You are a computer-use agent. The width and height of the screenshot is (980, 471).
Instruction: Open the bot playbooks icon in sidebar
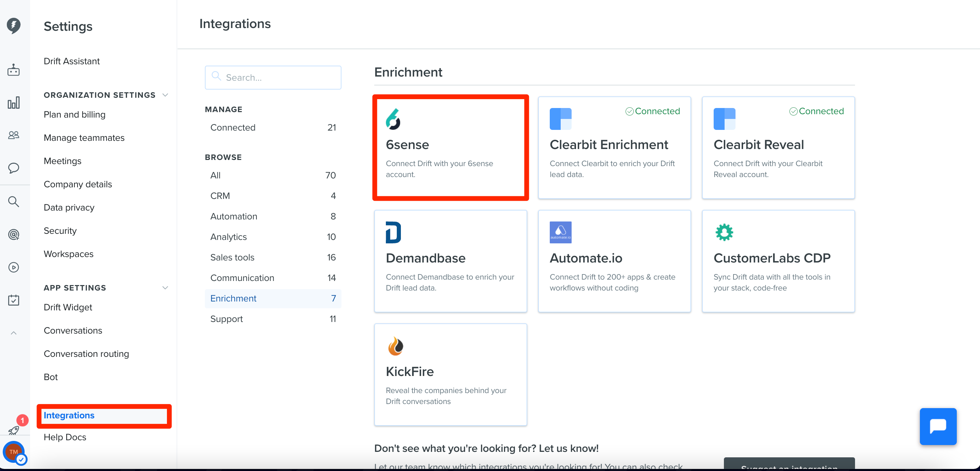pos(14,70)
